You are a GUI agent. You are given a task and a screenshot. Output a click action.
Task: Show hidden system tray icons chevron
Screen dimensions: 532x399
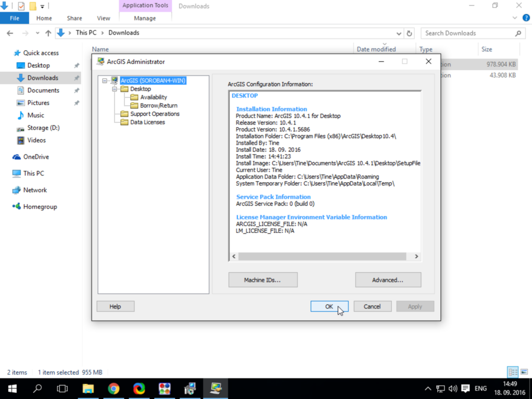428,389
